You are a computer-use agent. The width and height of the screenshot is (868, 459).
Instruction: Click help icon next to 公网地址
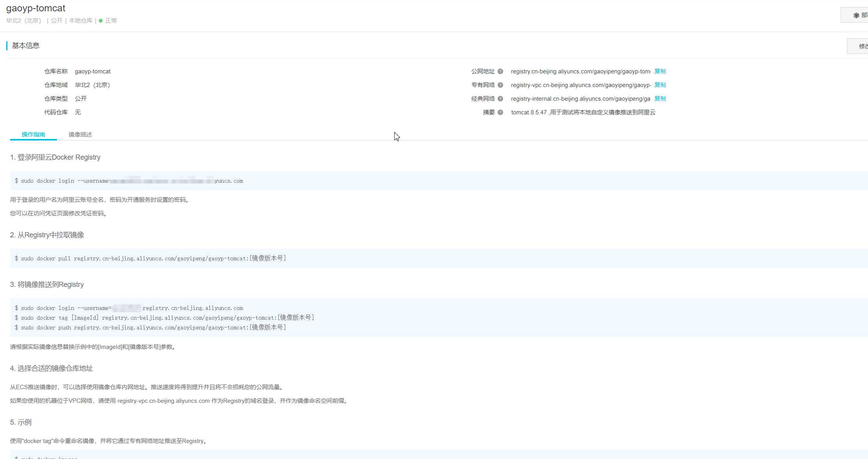click(500, 71)
